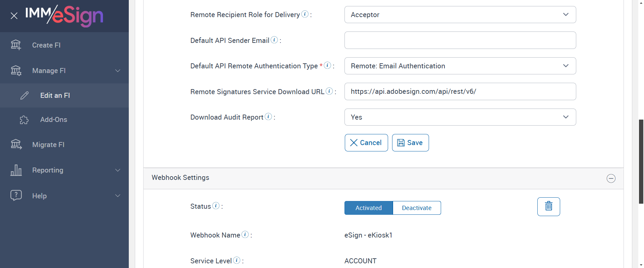Image resolution: width=644 pixels, height=268 pixels.
Task: Open the Download Audit Report dropdown
Action: tap(460, 117)
